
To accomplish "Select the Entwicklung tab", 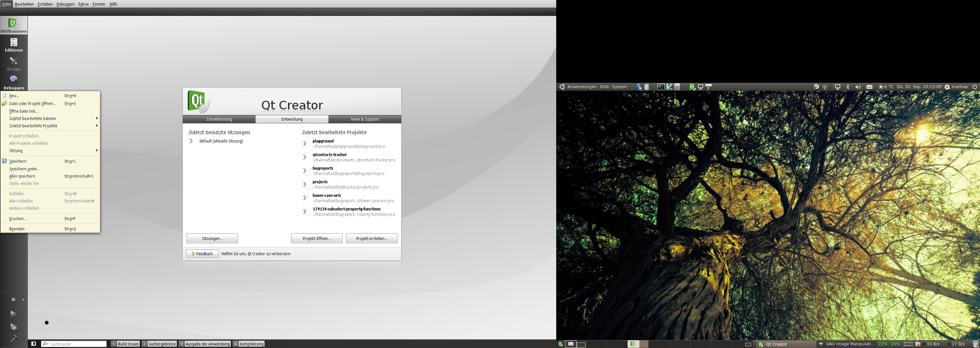I will (x=292, y=119).
